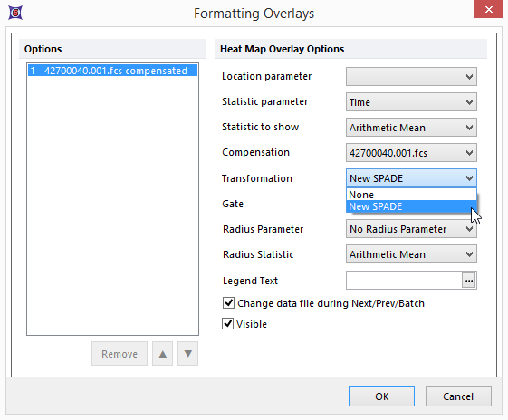Choose None in the Transformation list

(x=411, y=195)
